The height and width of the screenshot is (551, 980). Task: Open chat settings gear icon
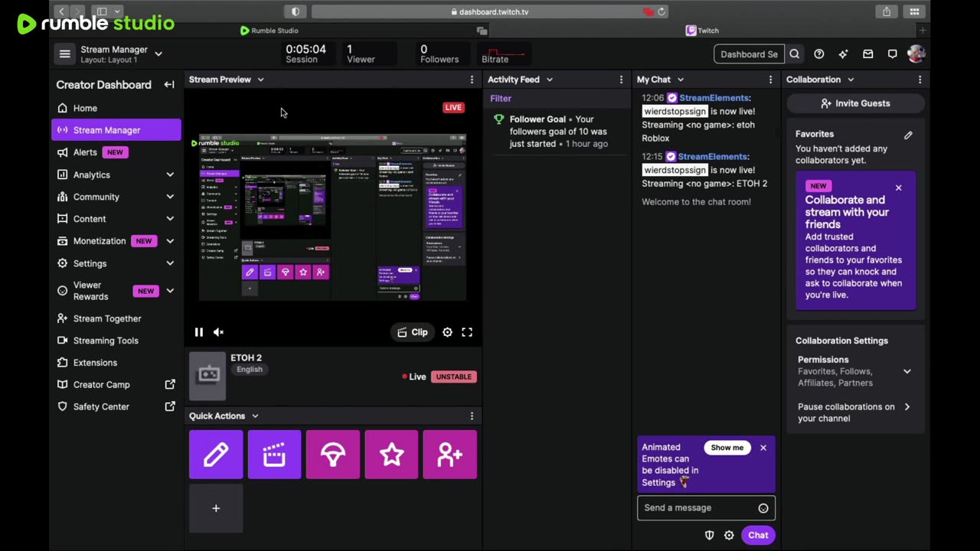tap(729, 536)
